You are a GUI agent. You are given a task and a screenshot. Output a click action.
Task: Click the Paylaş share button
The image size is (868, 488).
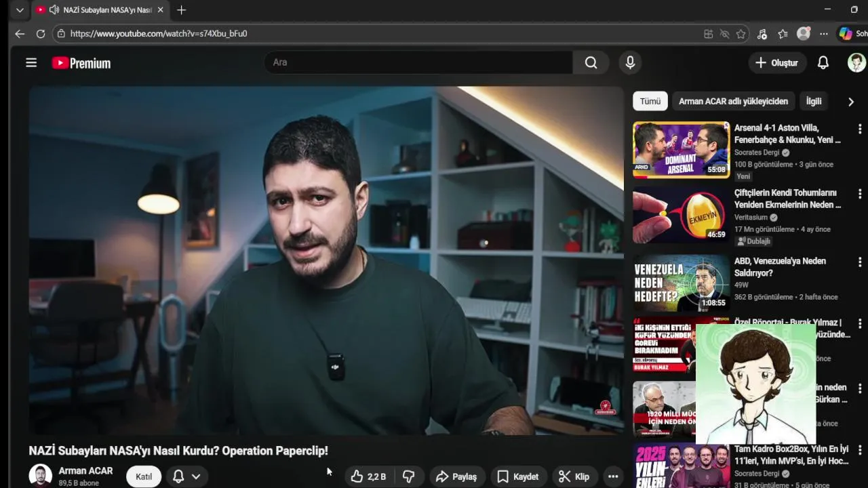pos(456,476)
